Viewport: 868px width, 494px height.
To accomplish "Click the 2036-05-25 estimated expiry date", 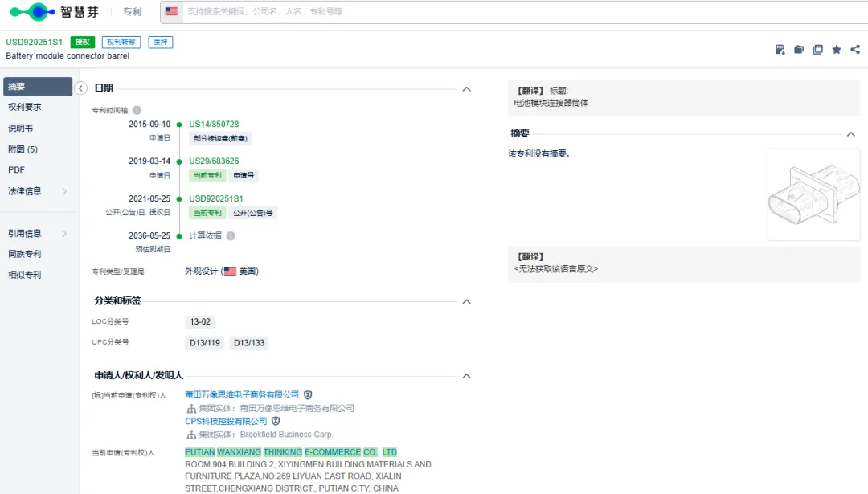I will pos(149,235).
